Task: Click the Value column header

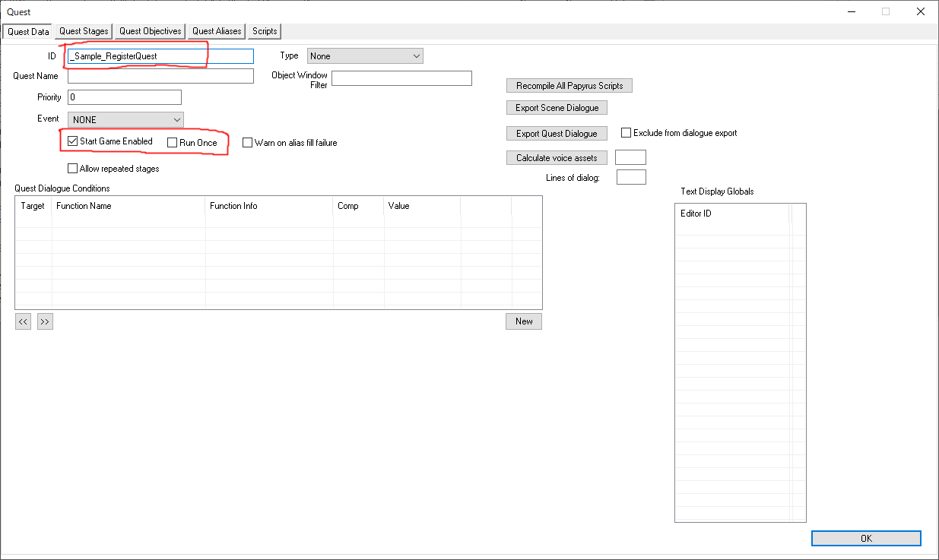Action: point(422,206)
